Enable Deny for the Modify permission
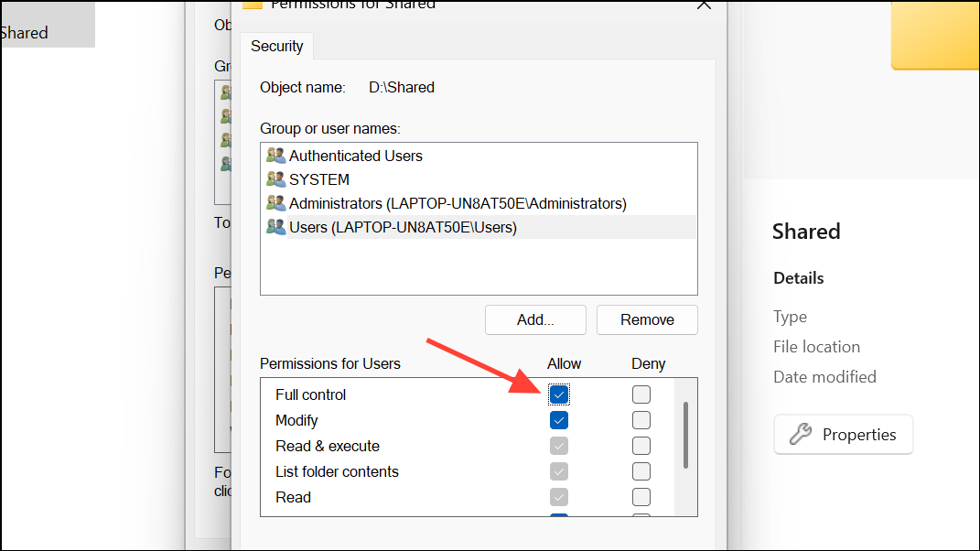Screen dimensions: 980x551 click(641, 419)
